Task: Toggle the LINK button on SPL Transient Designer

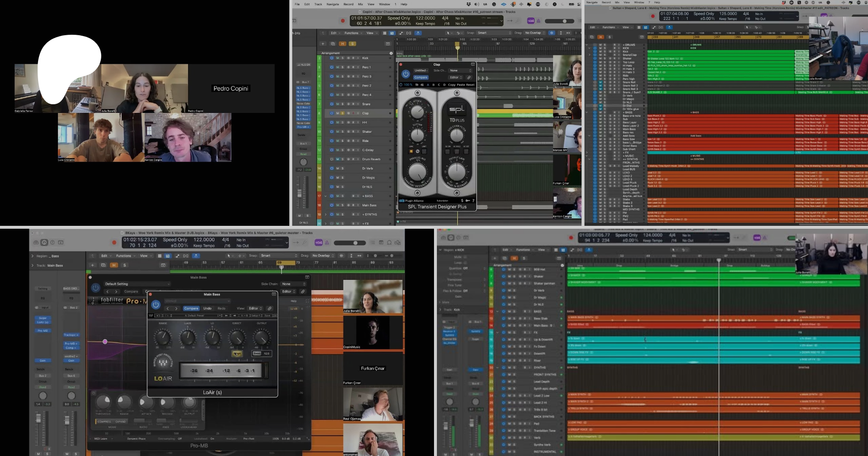Action: [x=411, y=151]
